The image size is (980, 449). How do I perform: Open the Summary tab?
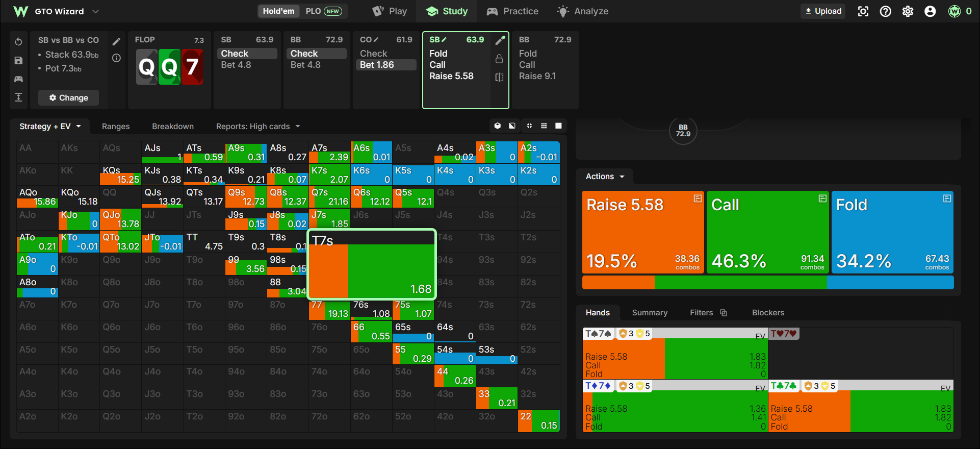click(650, 313)
